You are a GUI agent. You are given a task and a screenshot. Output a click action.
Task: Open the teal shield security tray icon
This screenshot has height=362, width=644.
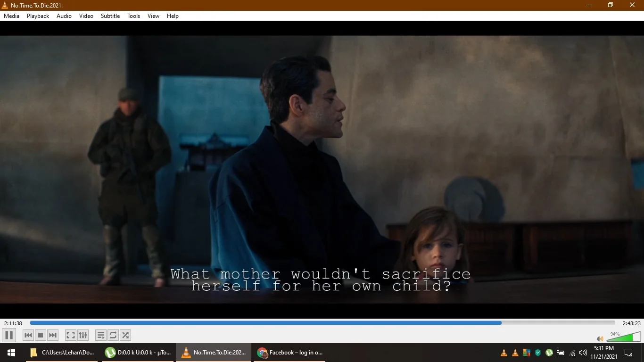click(x=538, y=353)
